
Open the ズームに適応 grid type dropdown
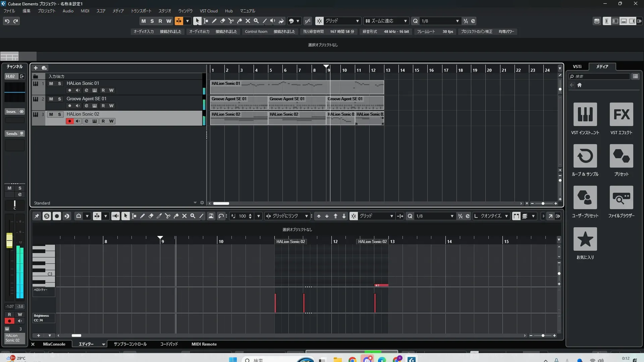point(405,21)
